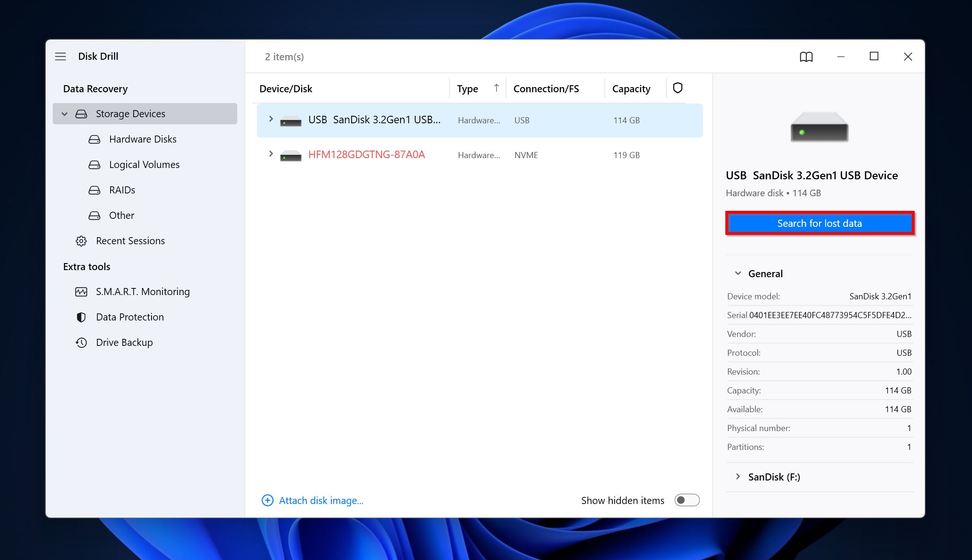Click the large drive image in details panel
Viewport: 972px width, 560px height.
point(819,127)
